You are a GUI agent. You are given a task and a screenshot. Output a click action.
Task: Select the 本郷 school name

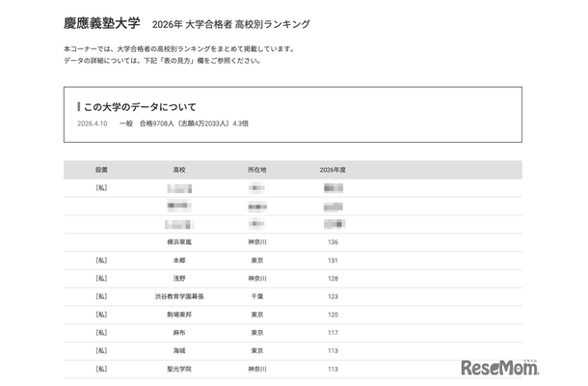point(179,261)
